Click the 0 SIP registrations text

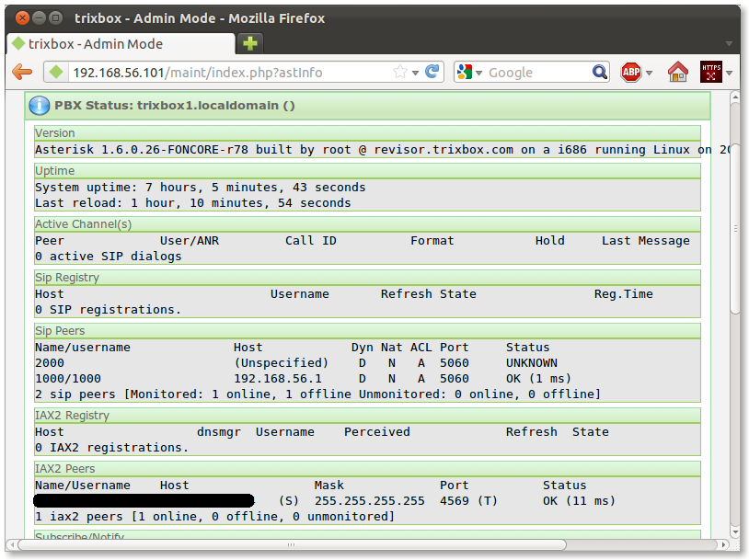coord(108,310)
